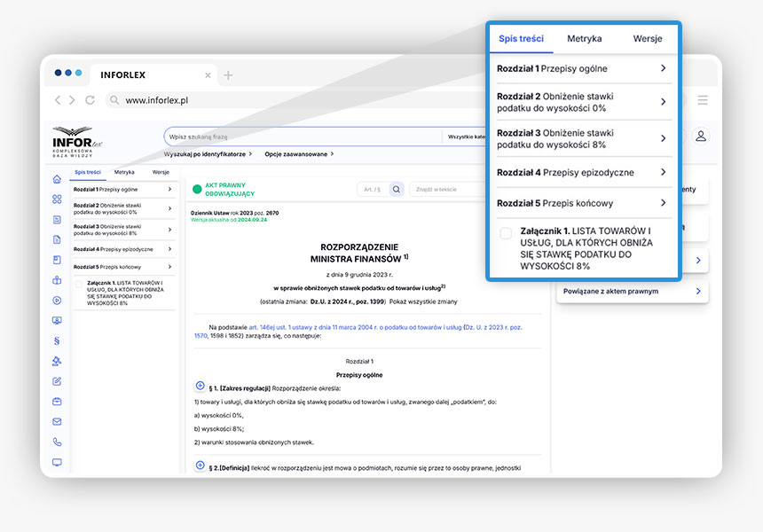Switch to Metryka tab in enlarged panel
The image size is (763, 532).
click(x=585, y=39)
